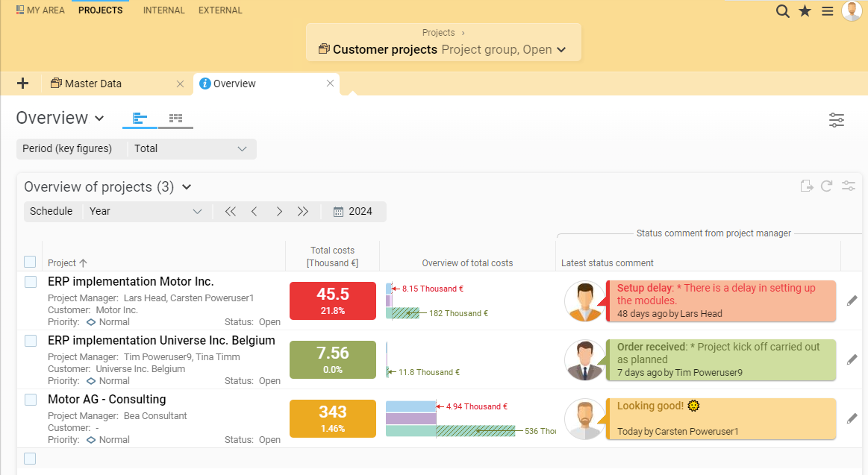The height and width of the screenshot is (475, 868).
Task: Click the export icon in projects panel
Action: (x=807, y=186)
